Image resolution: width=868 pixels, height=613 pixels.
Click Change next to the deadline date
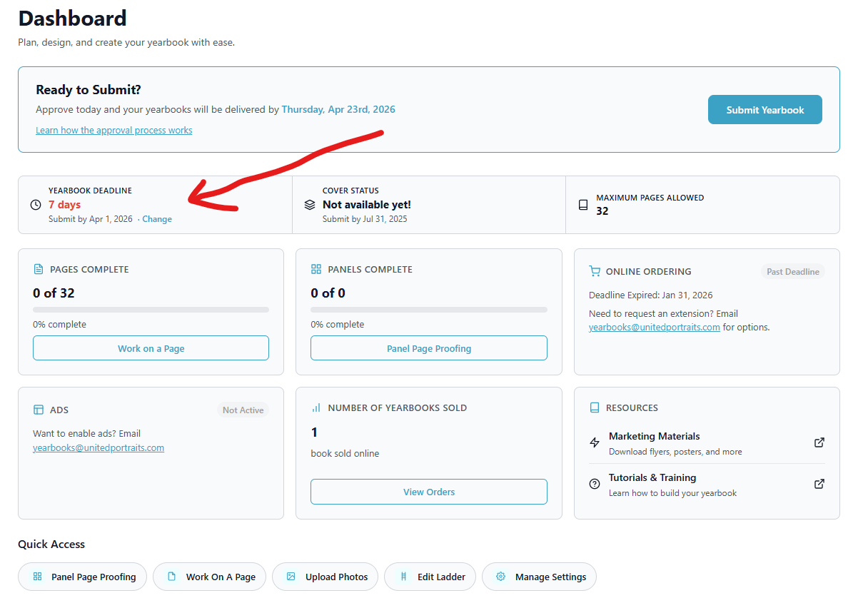click(157, 219)
